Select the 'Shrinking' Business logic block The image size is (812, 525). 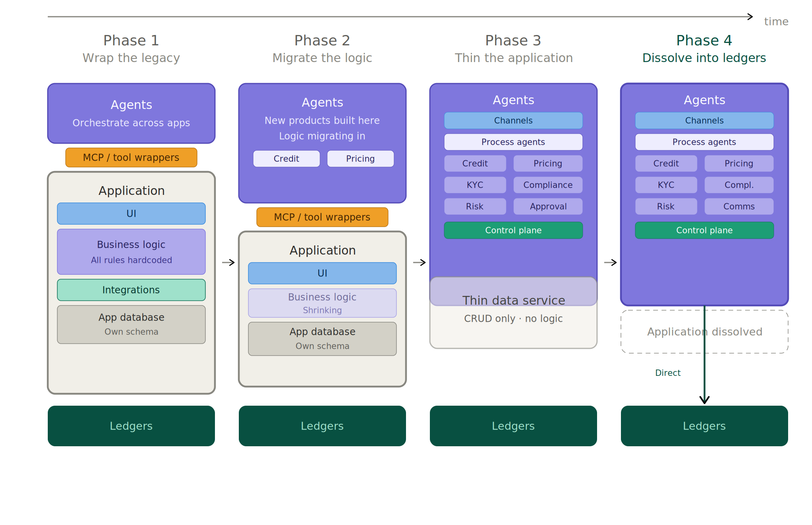pos(322,303)
